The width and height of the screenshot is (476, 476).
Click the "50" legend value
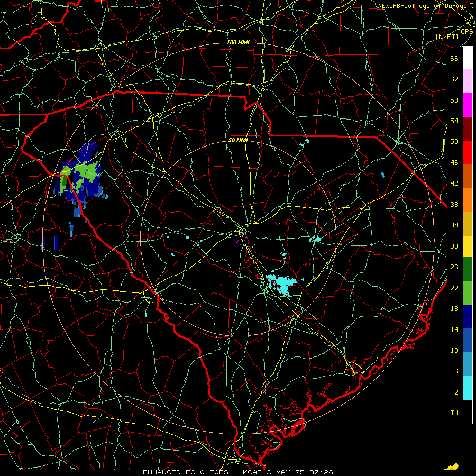pos(454,142)
